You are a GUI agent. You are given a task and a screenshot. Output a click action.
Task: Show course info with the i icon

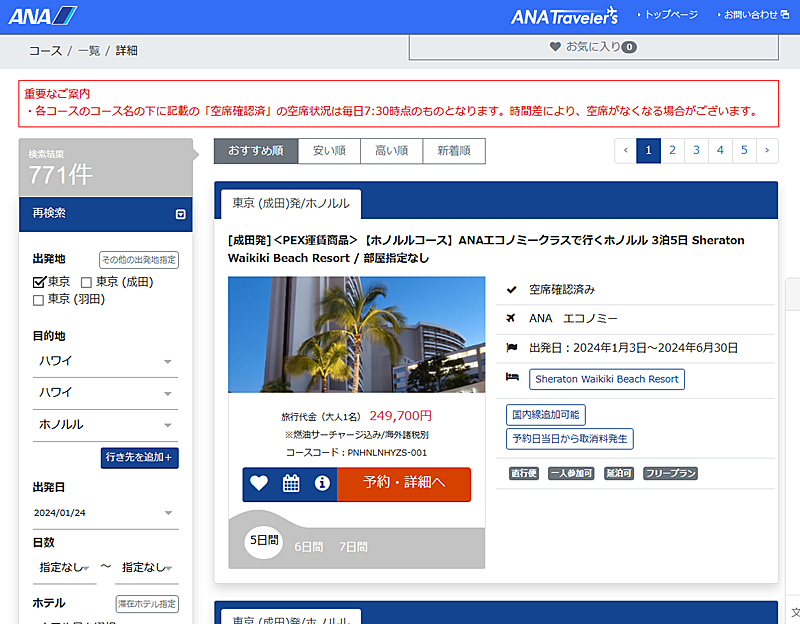[322, 483]
